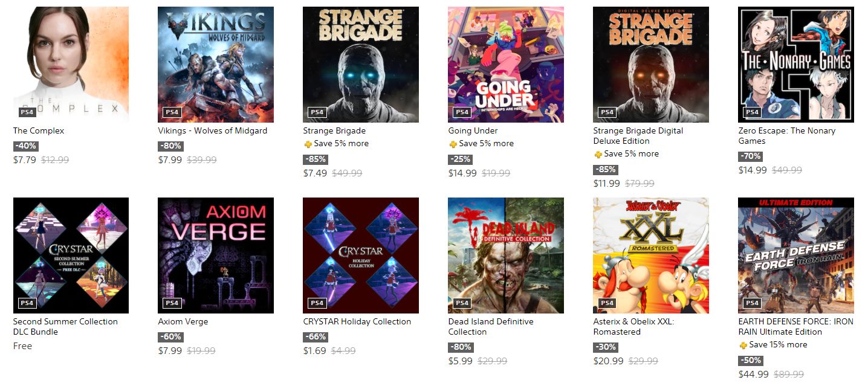
Task: Click PS4 badge on Nonary Games cover
Action: coord(752,112)
